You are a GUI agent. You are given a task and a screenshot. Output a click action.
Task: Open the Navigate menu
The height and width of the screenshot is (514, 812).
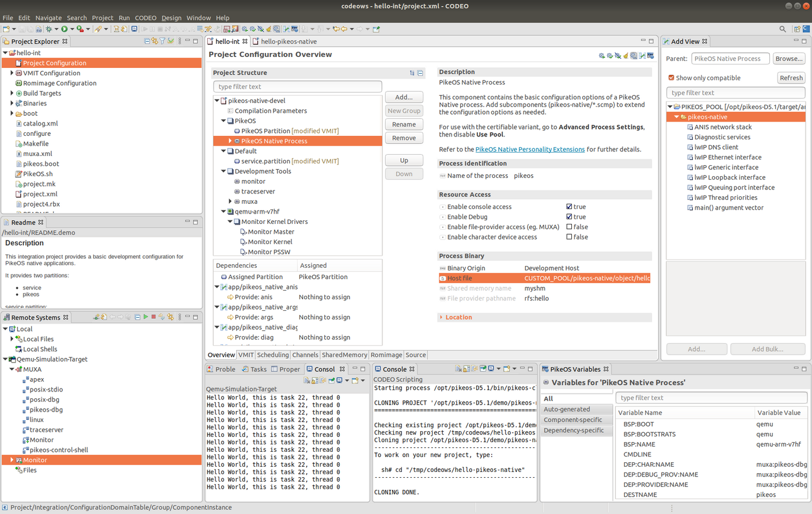coord(48,18)
